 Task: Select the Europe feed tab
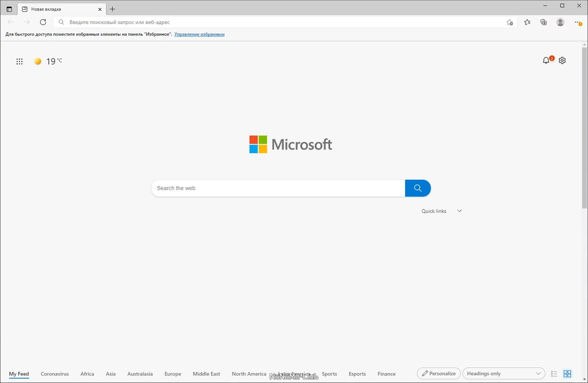click(x=173, y=374)
